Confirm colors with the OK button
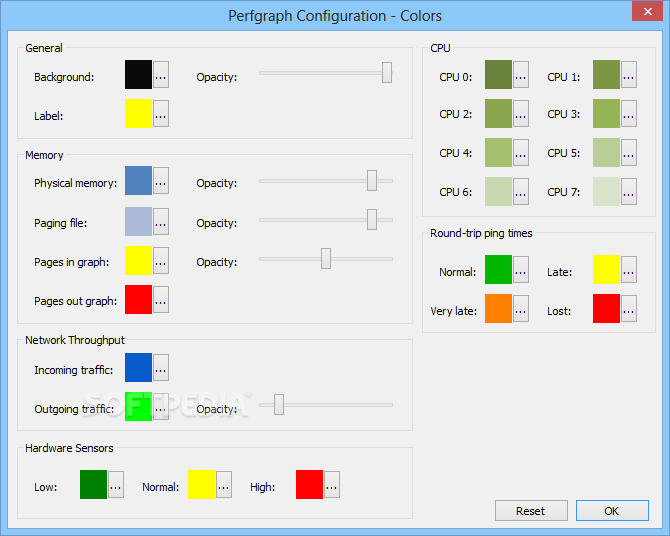Screen dimensions: 670x536 click(612, 510)
